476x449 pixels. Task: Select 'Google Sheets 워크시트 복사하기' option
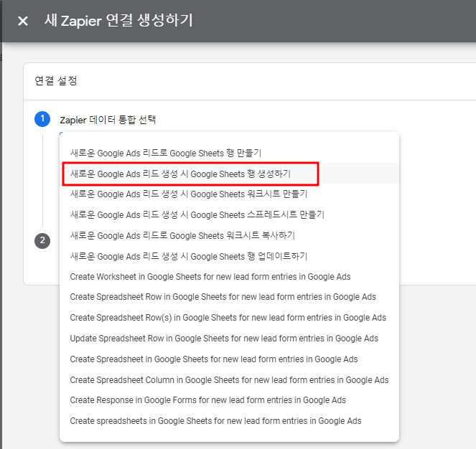[229, 235]
